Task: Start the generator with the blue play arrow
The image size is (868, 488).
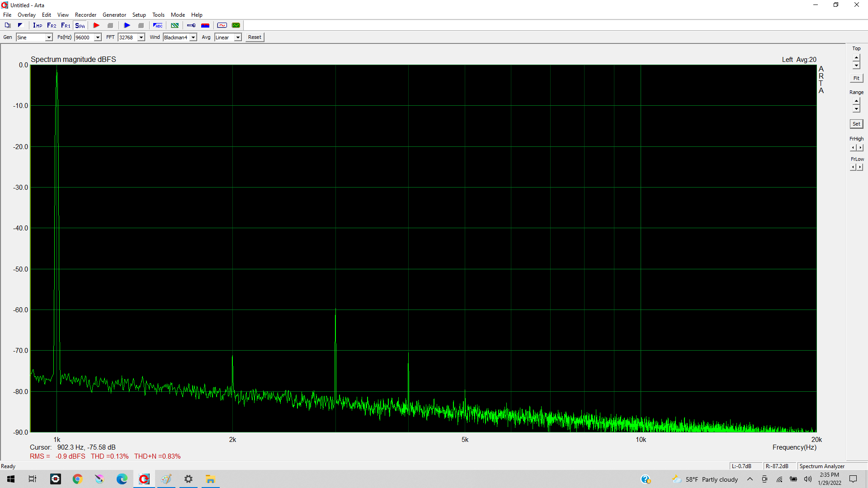Action: coord(127,25)
